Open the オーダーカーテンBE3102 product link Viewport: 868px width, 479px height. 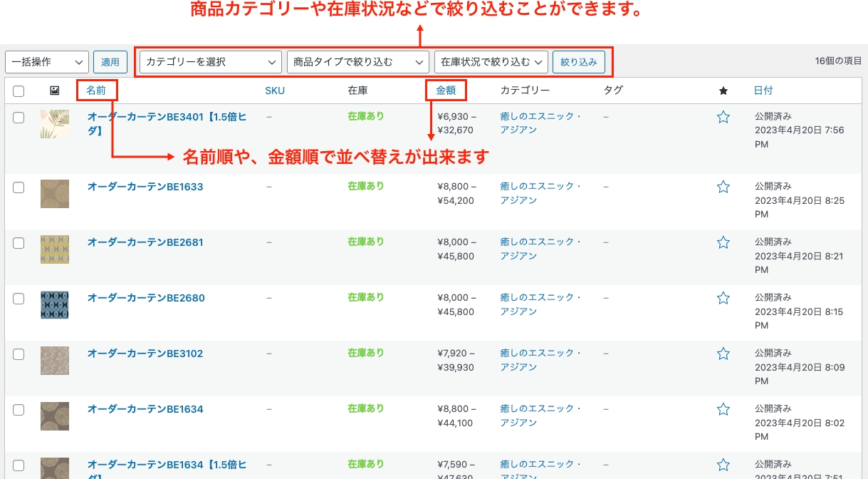click(x=145, y=354)
